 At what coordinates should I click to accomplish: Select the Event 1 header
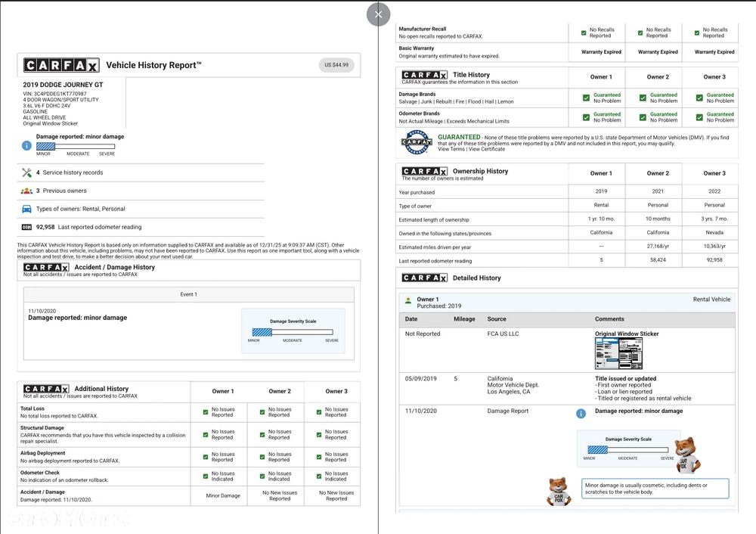pyautogui.click(x=188, y=294)
